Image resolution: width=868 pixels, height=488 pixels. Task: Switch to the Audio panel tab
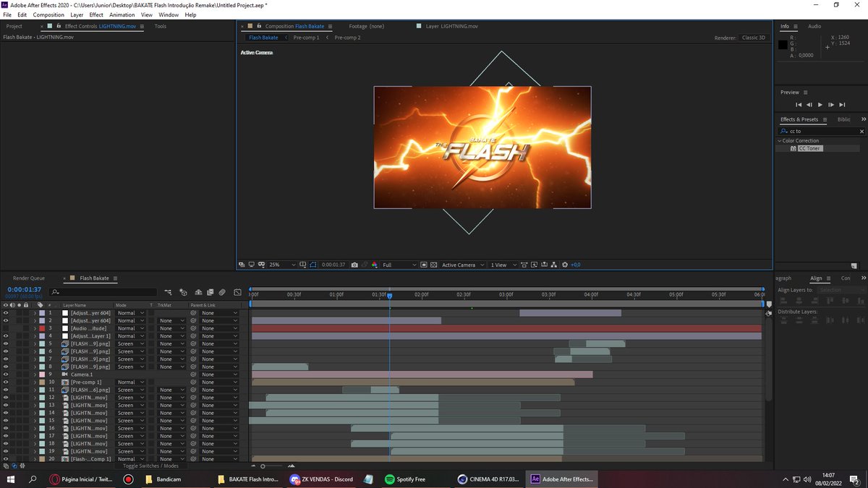814,26
